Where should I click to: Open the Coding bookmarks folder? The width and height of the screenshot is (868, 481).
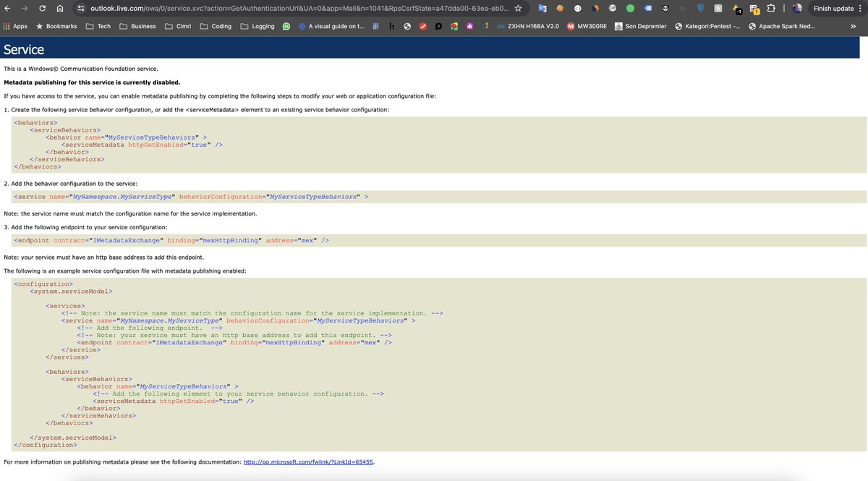click(216, 26)
